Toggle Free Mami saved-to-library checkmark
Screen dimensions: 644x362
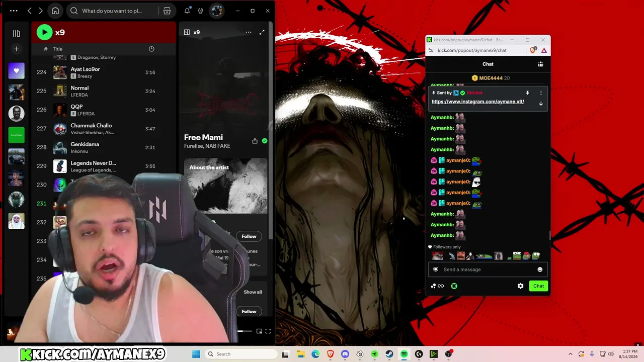[x=265, y=141]
